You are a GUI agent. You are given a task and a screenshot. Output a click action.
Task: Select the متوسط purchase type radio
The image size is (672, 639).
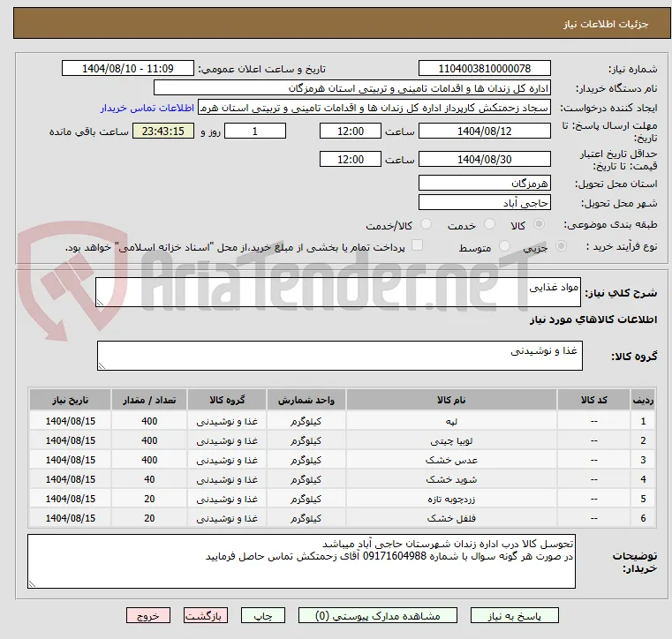pyautogui.click(x=504, y=246)
